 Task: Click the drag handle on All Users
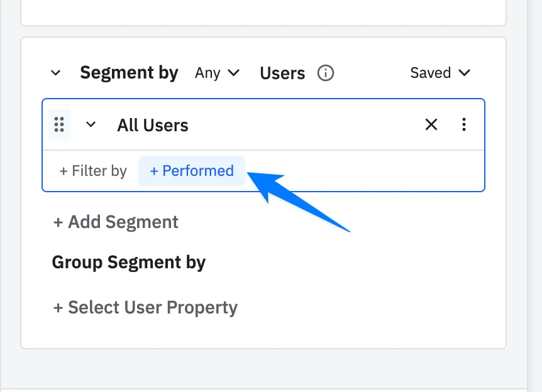click(x=59, y=124)
